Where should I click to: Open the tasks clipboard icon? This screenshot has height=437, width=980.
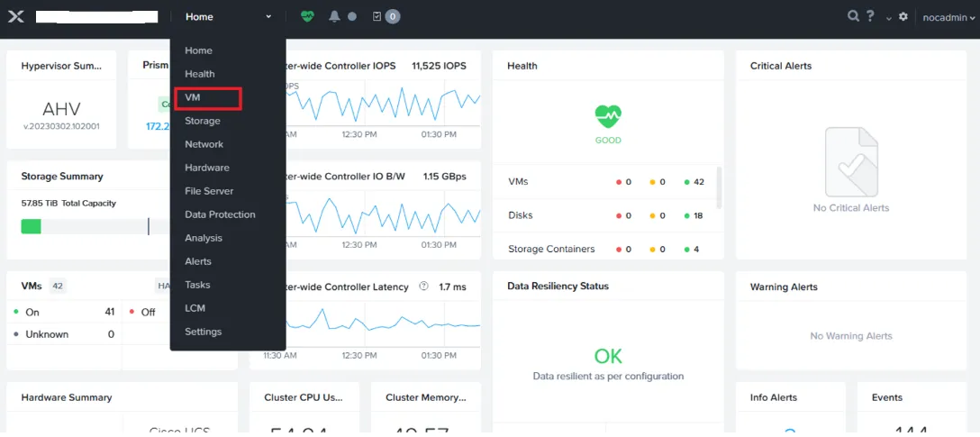click(x=377, y=16)
